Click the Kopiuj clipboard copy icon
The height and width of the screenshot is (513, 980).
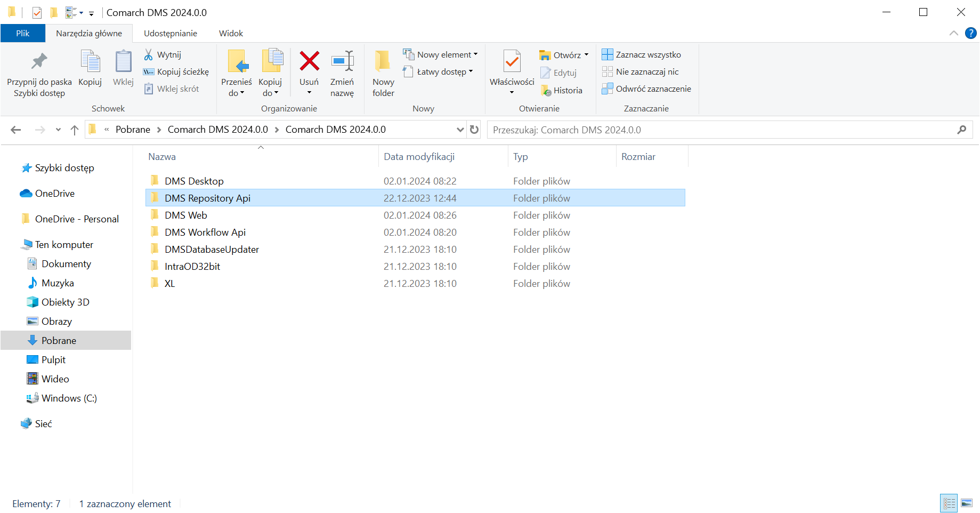[90, 62]
